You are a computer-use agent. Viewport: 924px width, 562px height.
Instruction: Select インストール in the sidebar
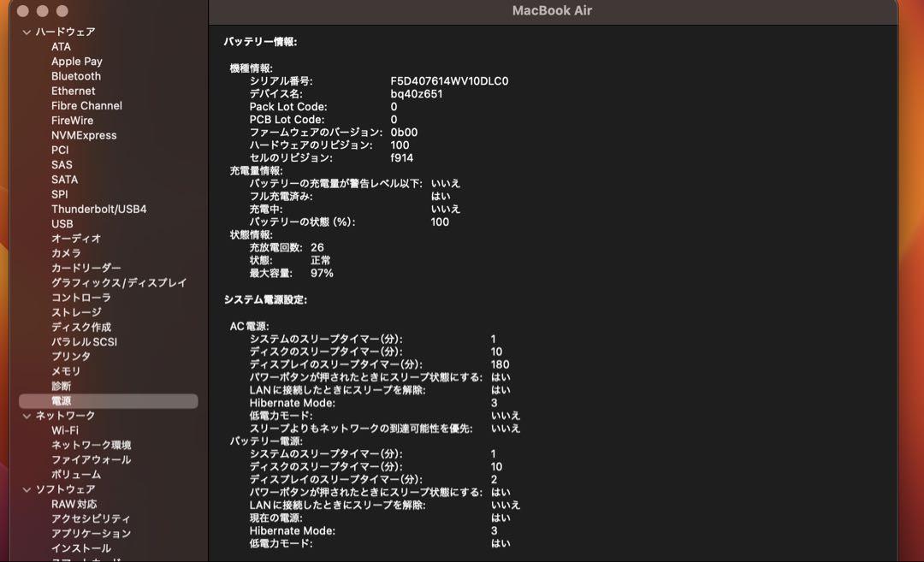pos(80,548)
